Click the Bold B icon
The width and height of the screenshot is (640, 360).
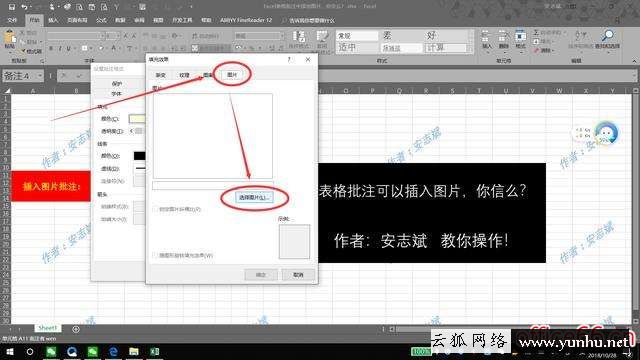pos(51,49)
